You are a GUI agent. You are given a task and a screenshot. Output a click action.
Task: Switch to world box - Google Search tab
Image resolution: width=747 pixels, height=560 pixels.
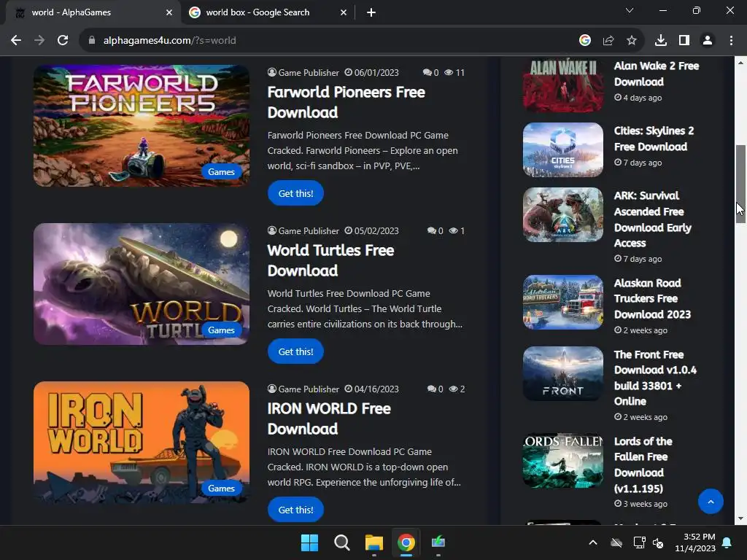pos(268,12)
